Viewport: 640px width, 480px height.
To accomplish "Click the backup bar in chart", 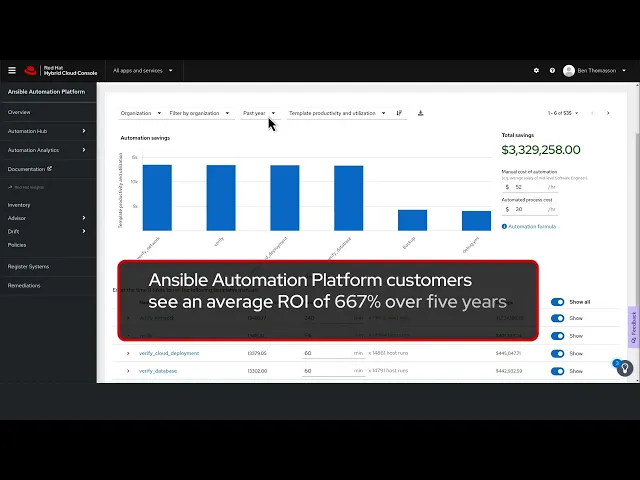I will tap(412, 220).
